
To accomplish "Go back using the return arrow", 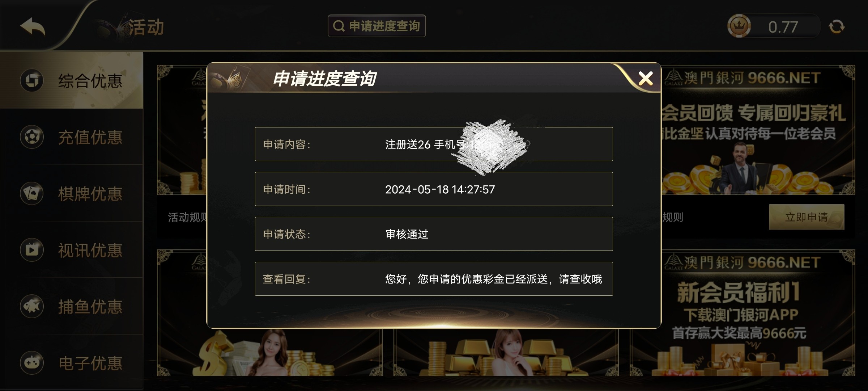I will tap(33, 26).
